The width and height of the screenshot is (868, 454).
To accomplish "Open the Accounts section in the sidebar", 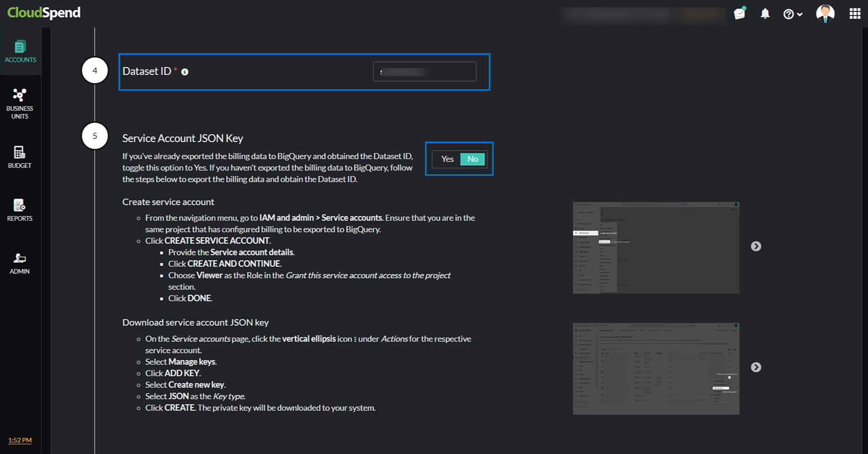I will pyautogui.click(x=20, y=51).
